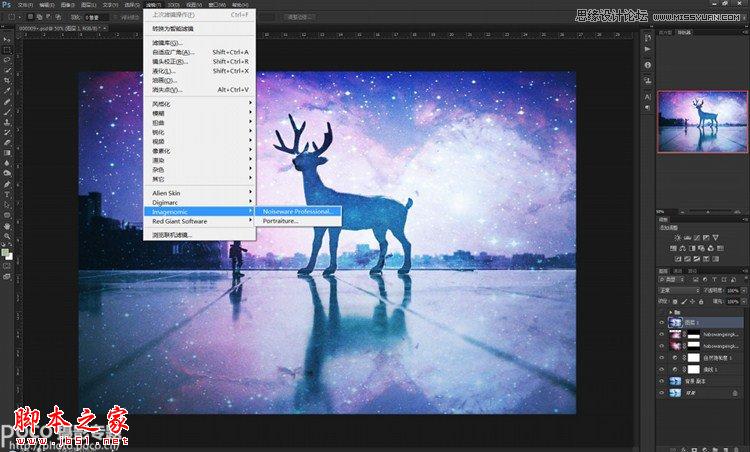Image resolution: width=750 pixels, height=452 pixels.
Task: Choose Portraiture from the Imagenomic submenu
Action: click(298, 221)
